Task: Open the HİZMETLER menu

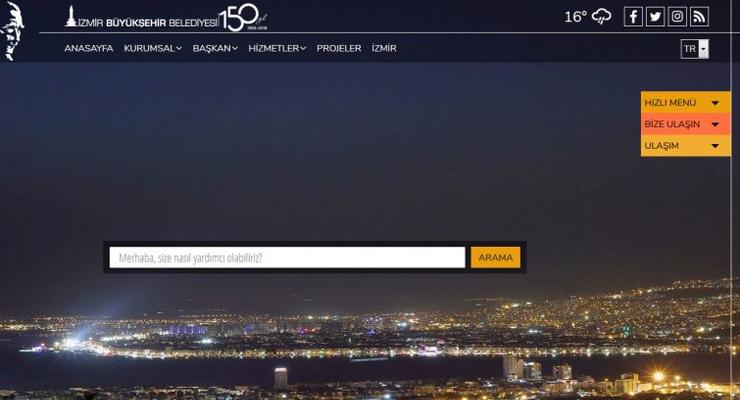Action: 277,48
